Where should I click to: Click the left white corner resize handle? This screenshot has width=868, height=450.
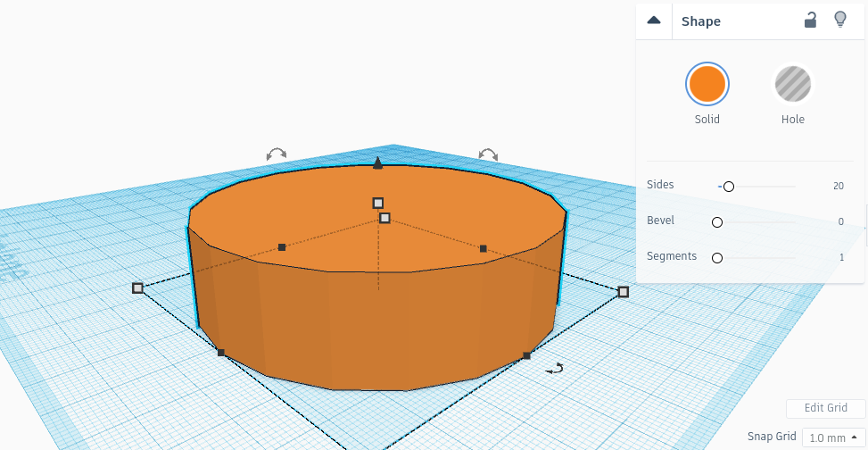pyautogui.click(x=138, y=287)
